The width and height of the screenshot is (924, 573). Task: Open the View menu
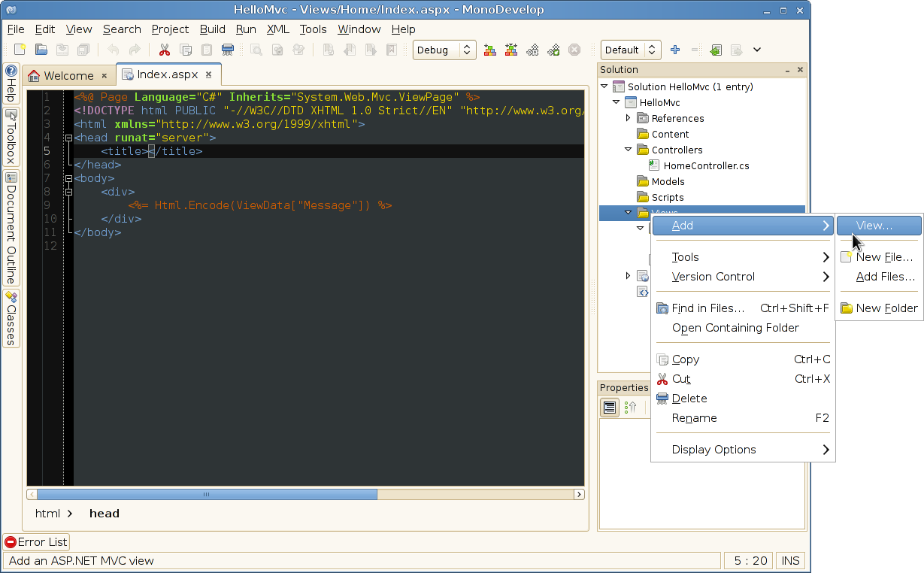pyautogui.click(x=79, y=29)
